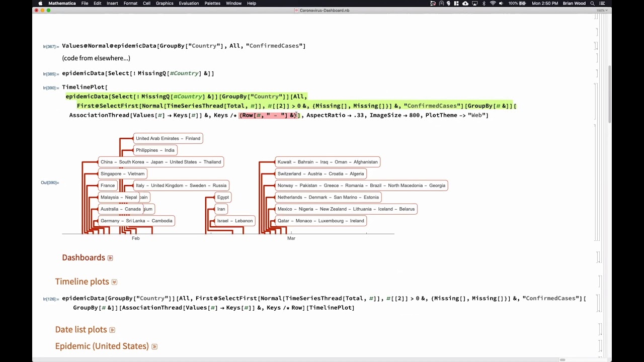Open the File menu
Image resolution: width=644 pixels, height=362 pixels.
point(85,3)
